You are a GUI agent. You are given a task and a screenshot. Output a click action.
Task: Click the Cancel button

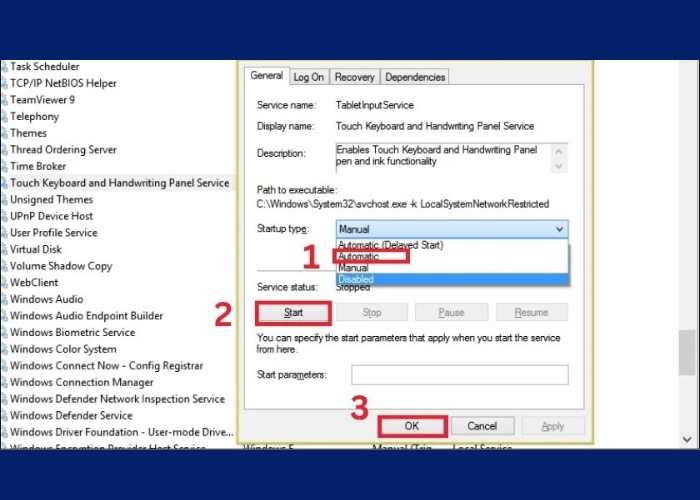[x=482, y=426]
